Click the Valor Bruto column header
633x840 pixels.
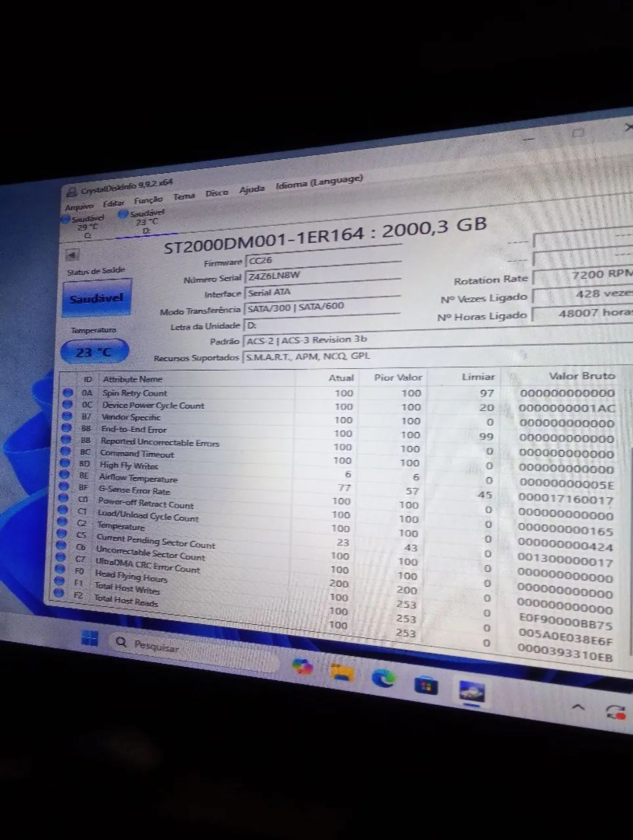(x=582, y=376)
